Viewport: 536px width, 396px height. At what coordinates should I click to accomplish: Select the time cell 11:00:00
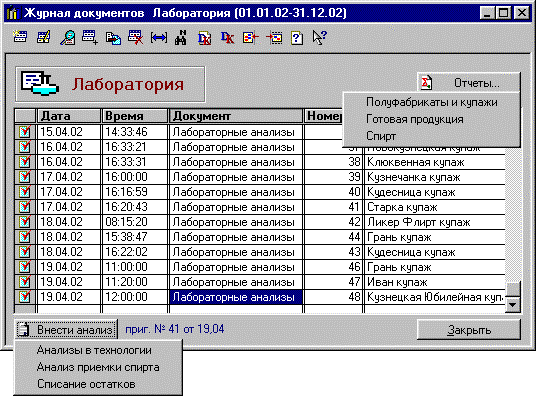135,267
